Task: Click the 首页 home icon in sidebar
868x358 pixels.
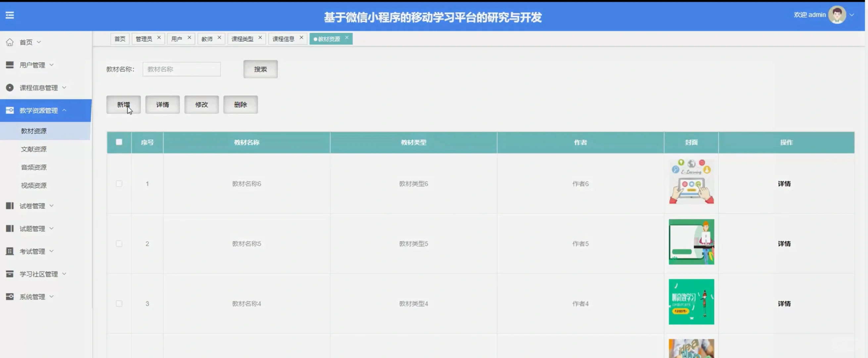Action: click(10, 42)
